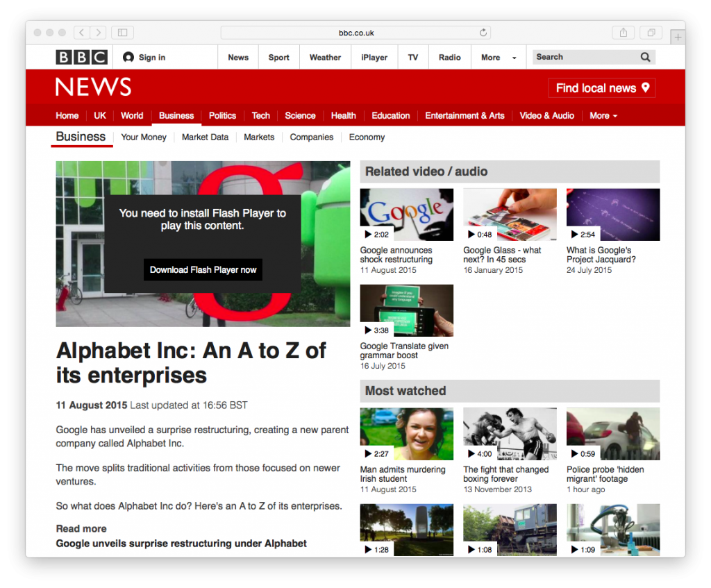This screenshot has width=711, height=588.
Task: Open What is Google's Project Jacquard headline
Action: pyautogui.click(x=601, y=255)
